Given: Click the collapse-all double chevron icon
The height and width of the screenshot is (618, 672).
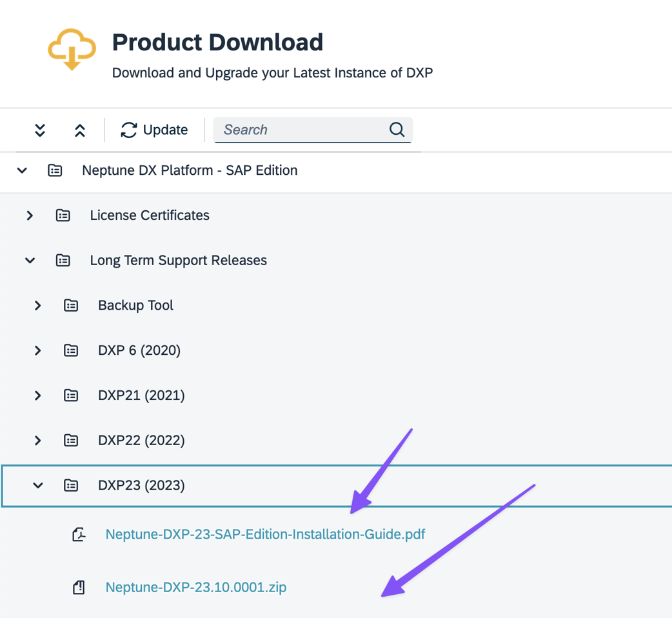Looking at the screenshot, I should point(79,130).
